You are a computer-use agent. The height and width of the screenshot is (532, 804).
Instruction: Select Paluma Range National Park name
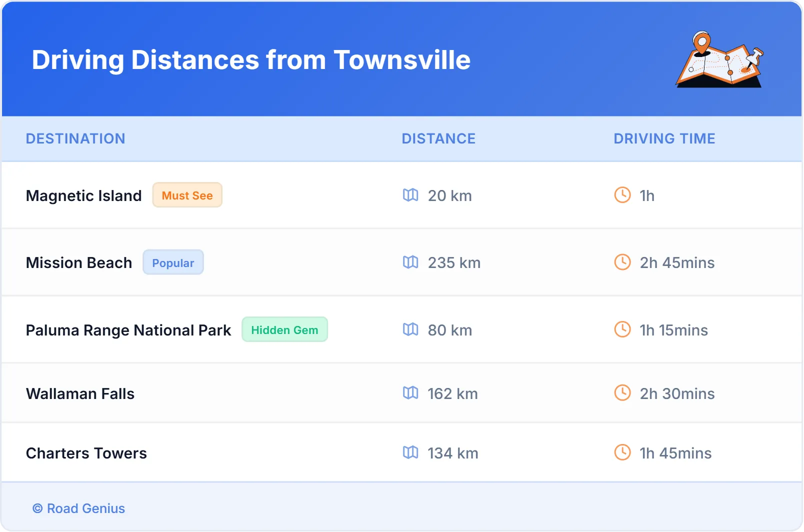128,330
